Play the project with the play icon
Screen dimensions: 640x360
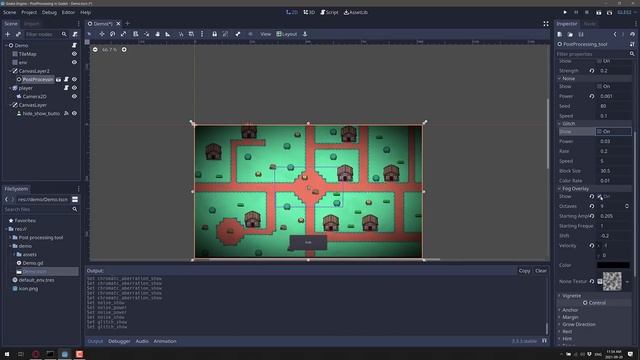(x=565, y=13)
